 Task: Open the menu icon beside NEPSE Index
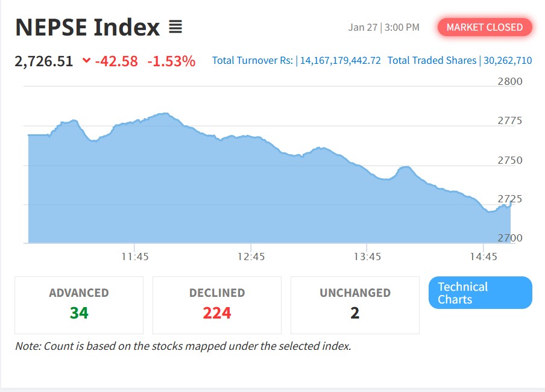pos(175,27)
